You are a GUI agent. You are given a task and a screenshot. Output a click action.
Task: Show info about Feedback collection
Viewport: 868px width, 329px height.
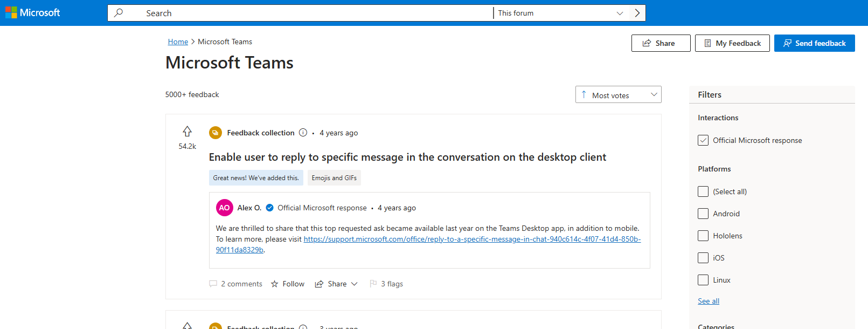[x=303, y=133]
